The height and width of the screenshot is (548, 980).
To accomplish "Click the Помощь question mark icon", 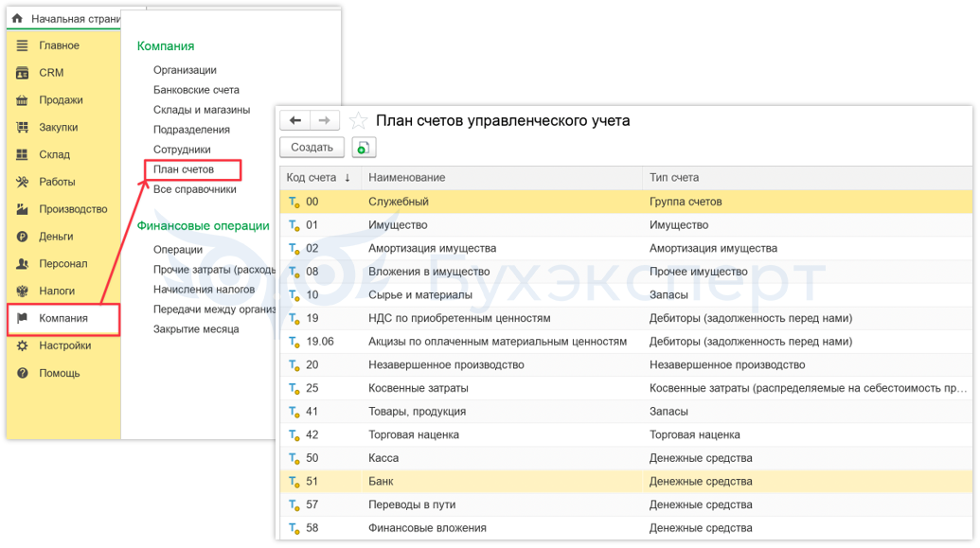I will pos(22,373).
